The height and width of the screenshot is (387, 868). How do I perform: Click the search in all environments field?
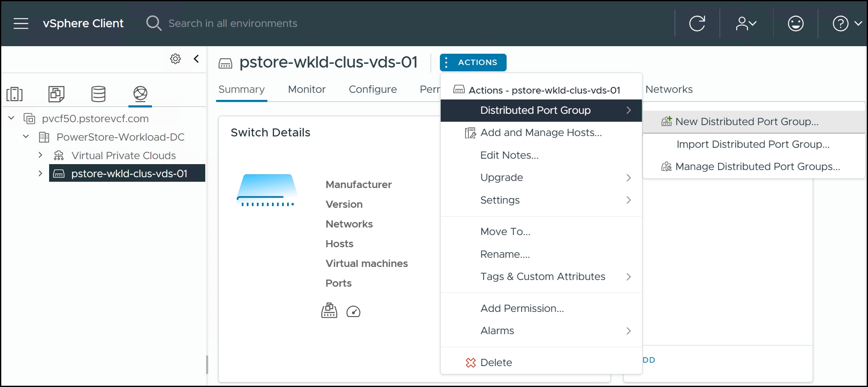point(233,24)
